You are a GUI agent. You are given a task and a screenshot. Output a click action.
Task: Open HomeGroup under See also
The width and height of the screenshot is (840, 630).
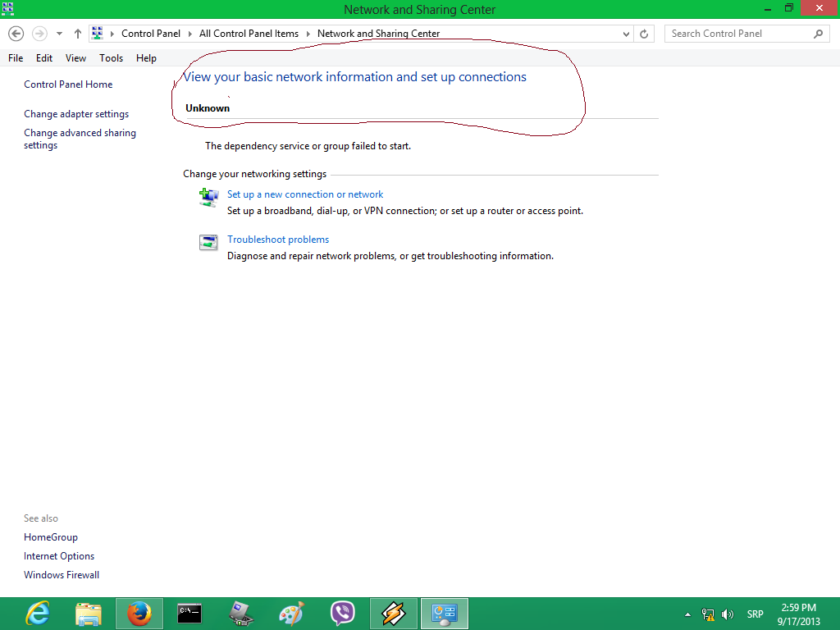pos(50,536)
